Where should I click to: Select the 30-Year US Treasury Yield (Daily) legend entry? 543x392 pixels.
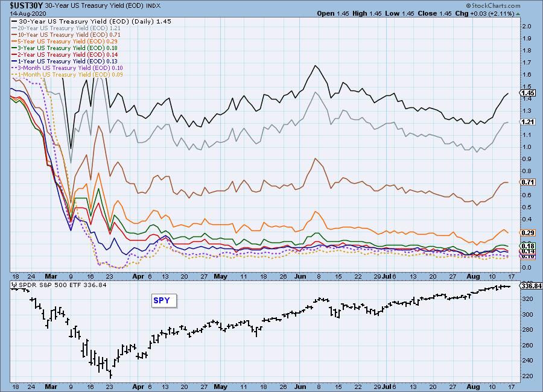point(92,21)
